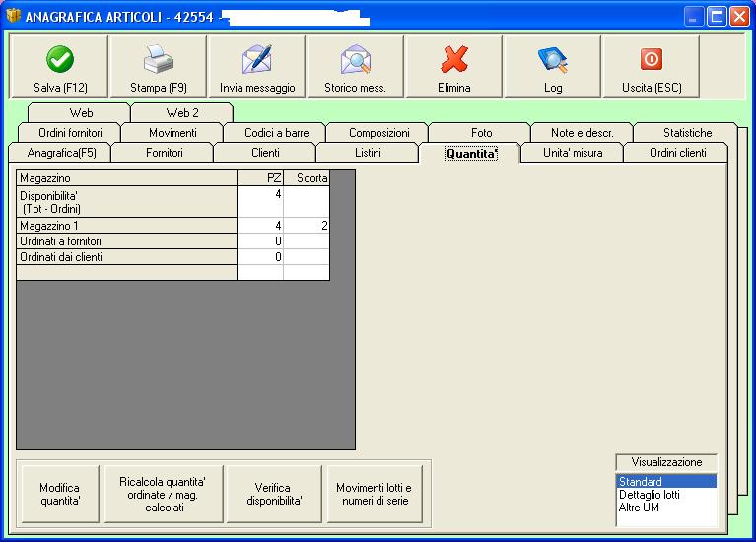Close the Anagrafica Articoli window
Image resolution: width=756 pixels, height=542 pixels.
[739, 17]
